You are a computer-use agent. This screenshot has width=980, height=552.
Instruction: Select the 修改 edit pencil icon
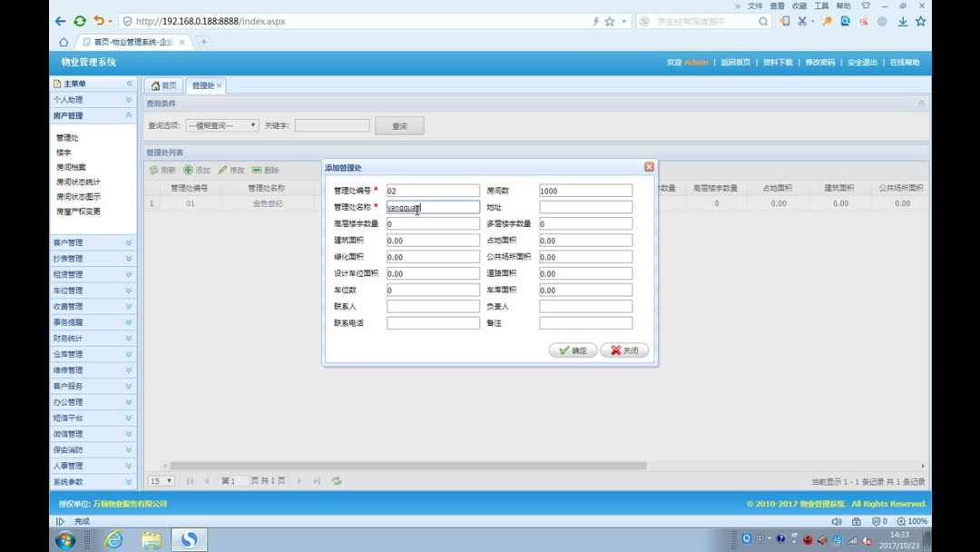click(223, 170)
